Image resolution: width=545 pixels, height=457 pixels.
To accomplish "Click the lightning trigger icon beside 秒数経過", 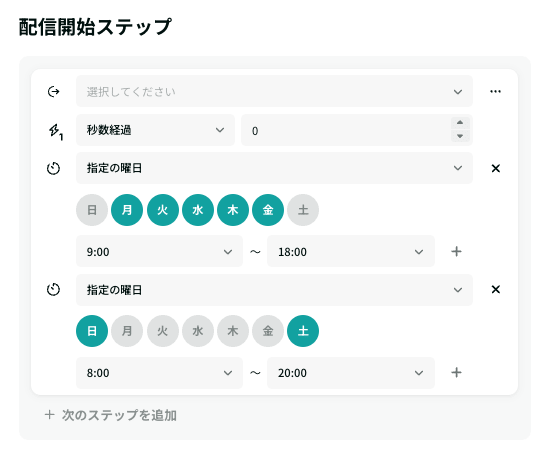I will (55, 132).
